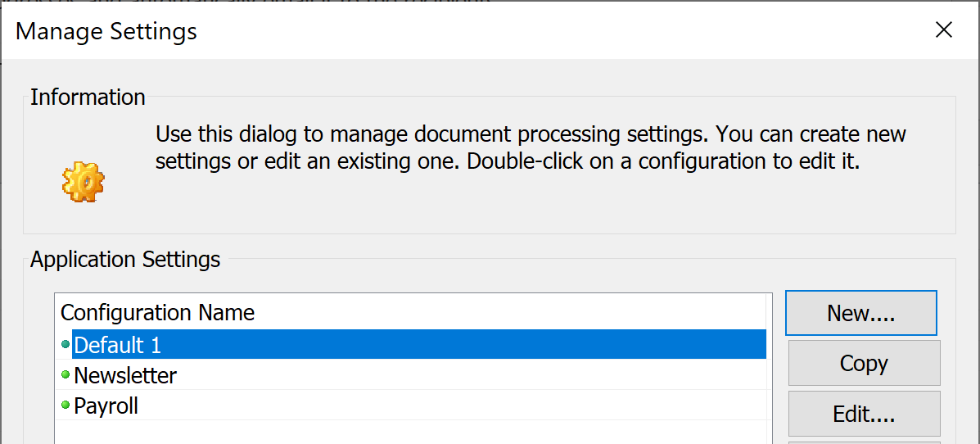This screenshot has height=444, width=980.
Task: Select the Default 1 configuration
Action: 118,346
